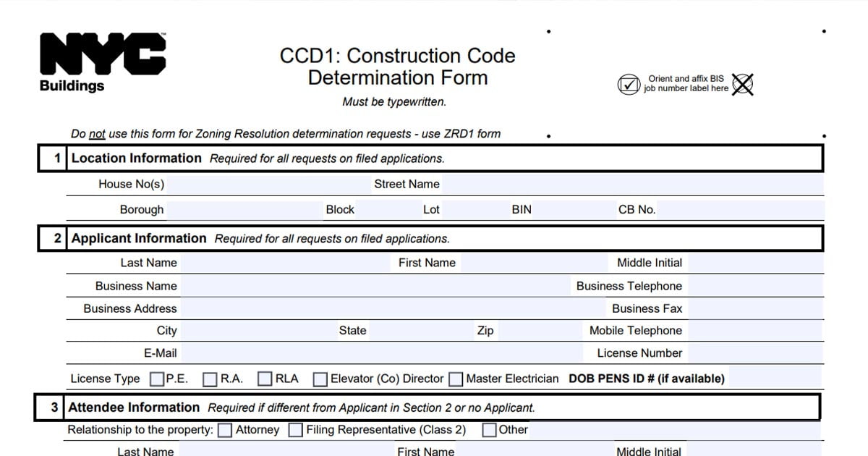Click the NYC Buildings logo
The image size is (868, 456).
pyautogui.click(x=103, y=63)
